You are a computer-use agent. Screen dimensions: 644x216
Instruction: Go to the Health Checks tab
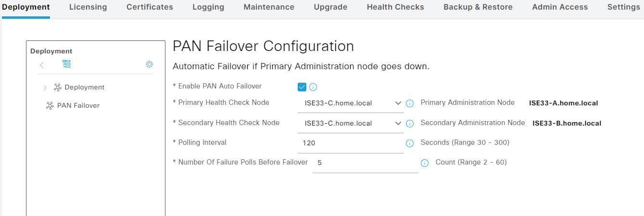pos(395,7)
